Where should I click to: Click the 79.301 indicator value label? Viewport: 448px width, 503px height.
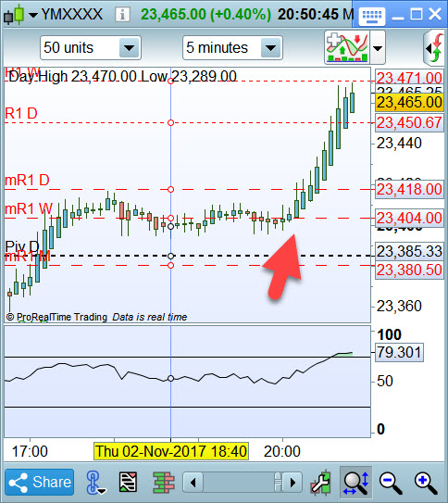[x=399, y=353]
